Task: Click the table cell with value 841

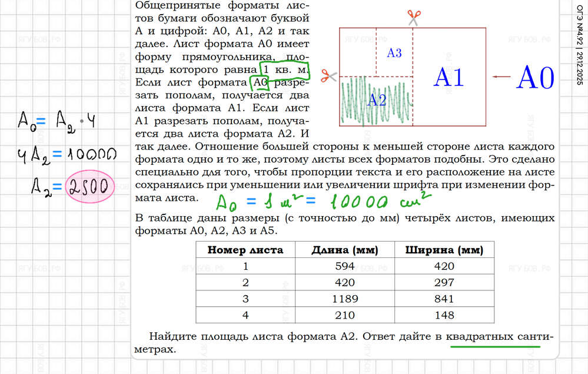Action: (x=444, y=298)
